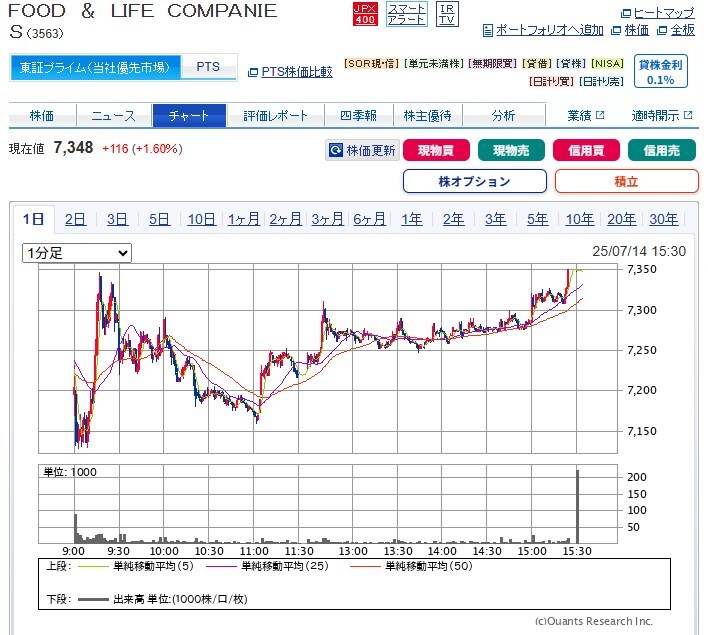Select the 1ヶ月 chart period

coord(243,219)
